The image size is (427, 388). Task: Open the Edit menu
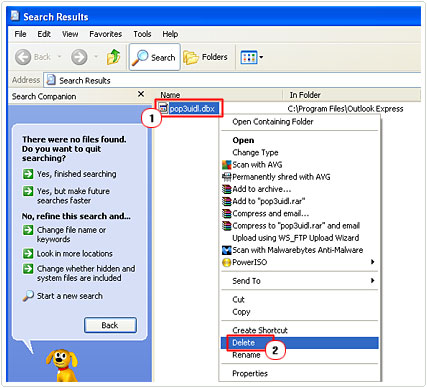(44, 34)
